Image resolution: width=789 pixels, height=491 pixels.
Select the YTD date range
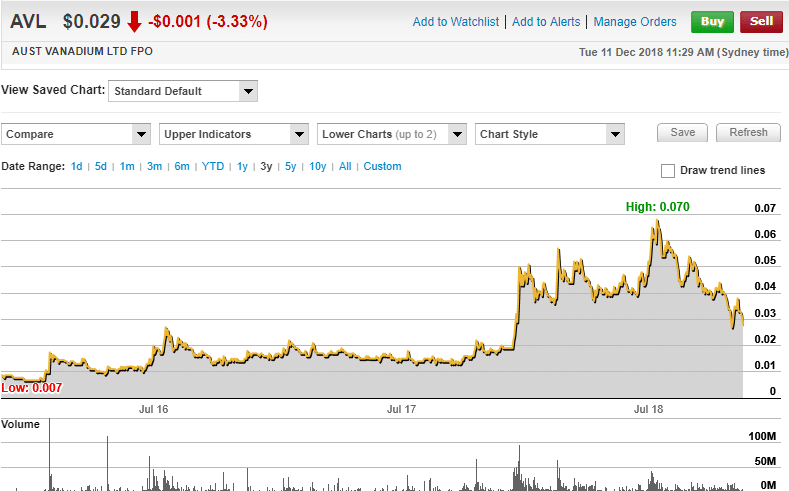[213, 167]
